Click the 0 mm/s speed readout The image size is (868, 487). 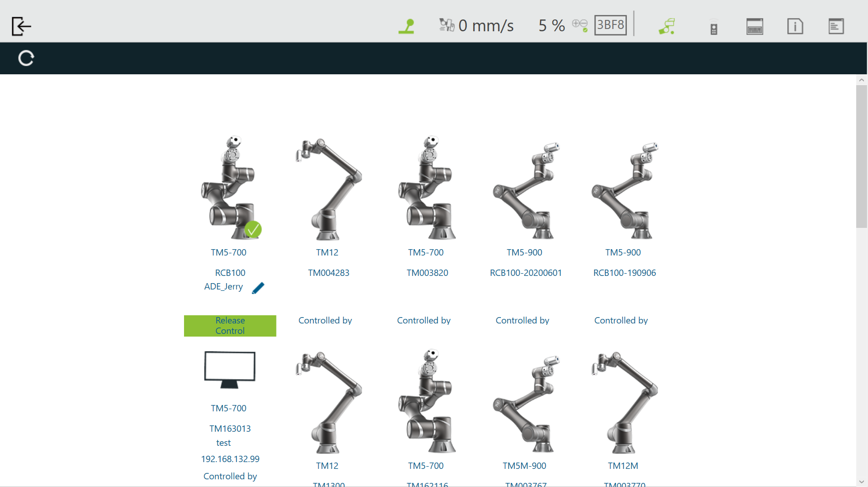click(x=486, y=25)
